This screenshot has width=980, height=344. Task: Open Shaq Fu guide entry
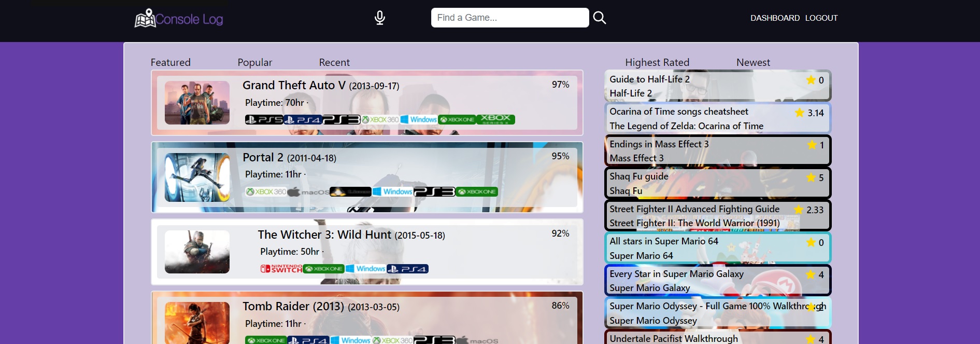pos(718,183)
